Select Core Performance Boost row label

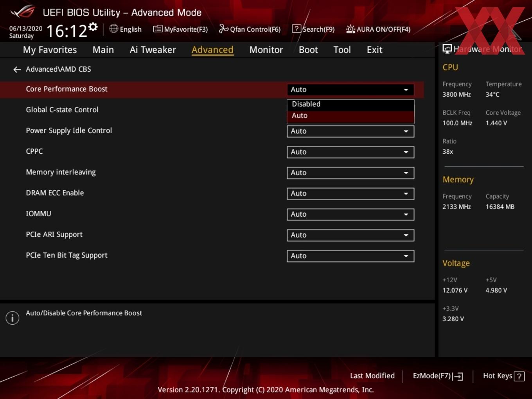tap(66, 89)
